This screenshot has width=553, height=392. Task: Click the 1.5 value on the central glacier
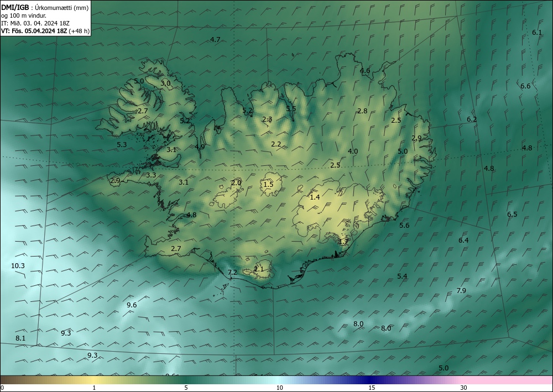(x=268, y=184)
